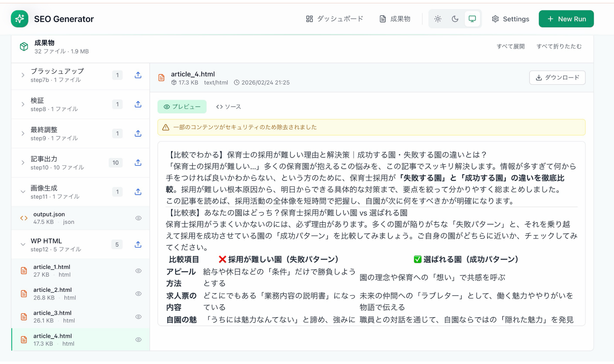Collapse the 画像生成 step11 folder
This screenshot has width=614, height=364.
tap(23, 192)
